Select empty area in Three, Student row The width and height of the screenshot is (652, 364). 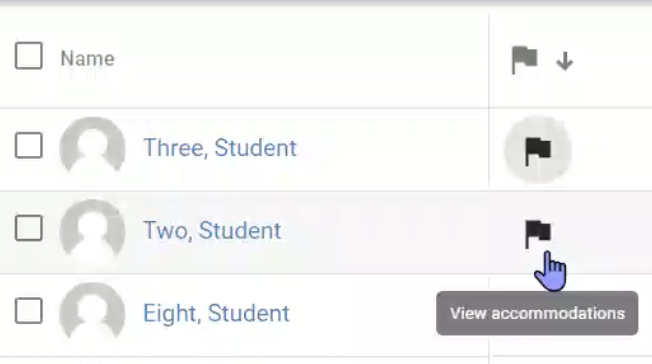pyautogui.click(x=391, y=150)
